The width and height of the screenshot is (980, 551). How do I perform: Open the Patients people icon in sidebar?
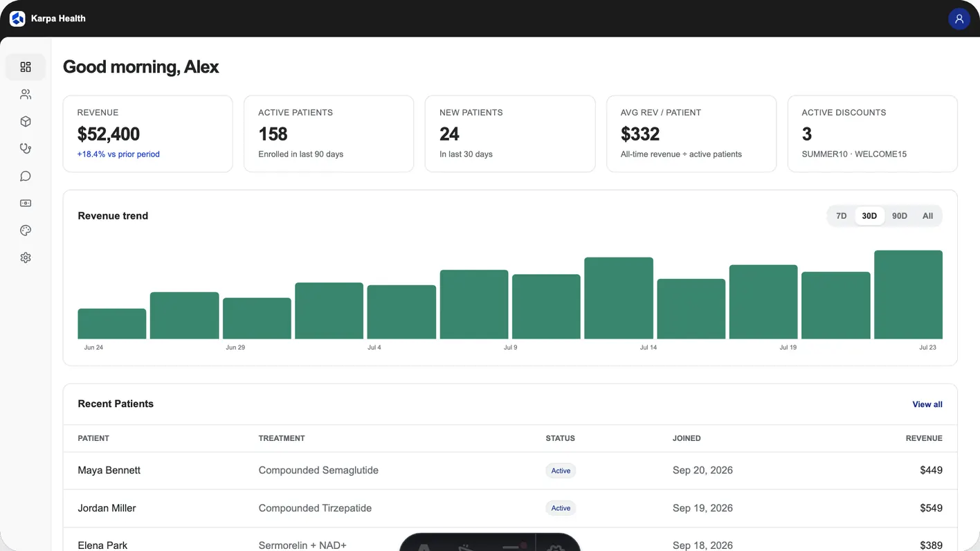(26, 94)
